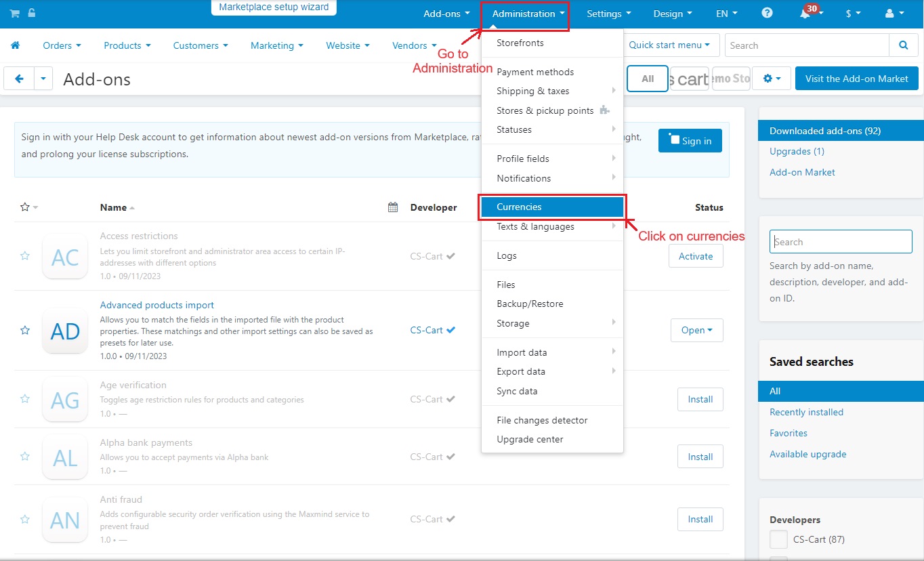Open the help question mark icon

(767, 13)
